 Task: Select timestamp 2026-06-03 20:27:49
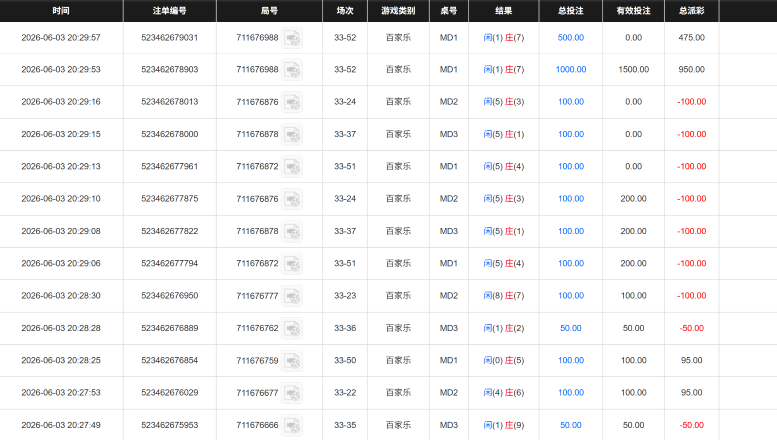pos(61,425)
